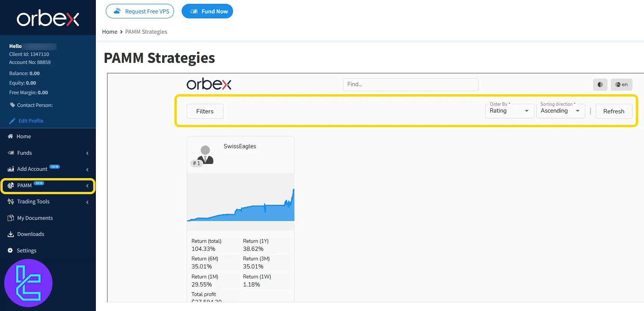The height and width of the screenshot is (311, 644).
Task: Click the money icon in Fund Now
Action: coord(194,11)
